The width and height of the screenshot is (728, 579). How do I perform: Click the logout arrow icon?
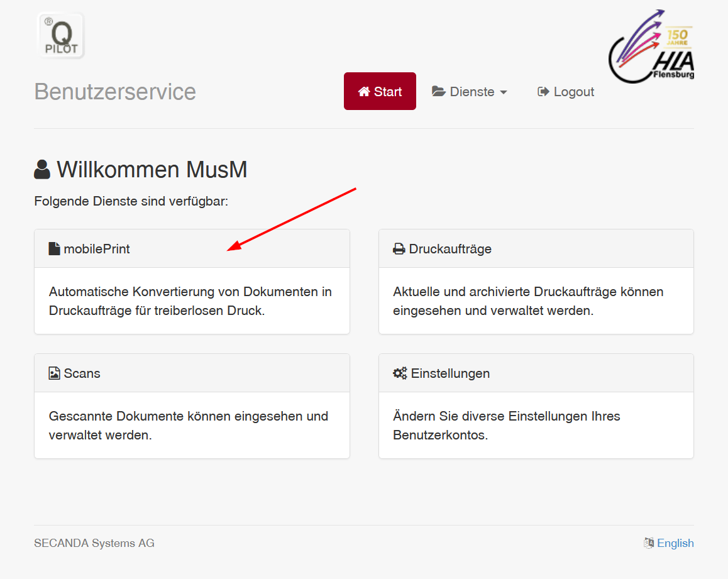pyautogui.click(x=543, y=92)
